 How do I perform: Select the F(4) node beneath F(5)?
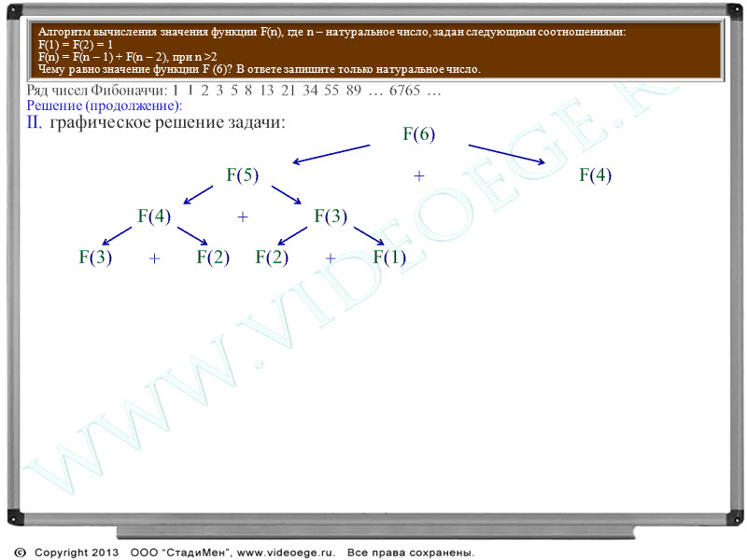pos(154,216)
